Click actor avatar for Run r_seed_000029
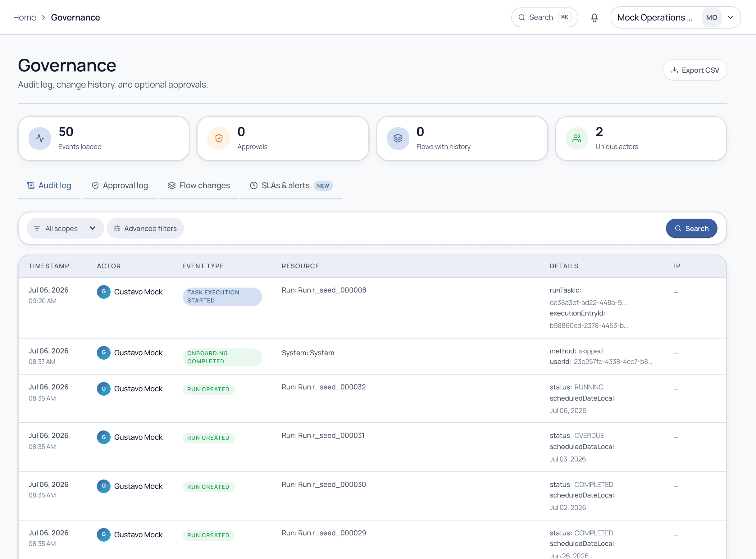 coord(103,535)
